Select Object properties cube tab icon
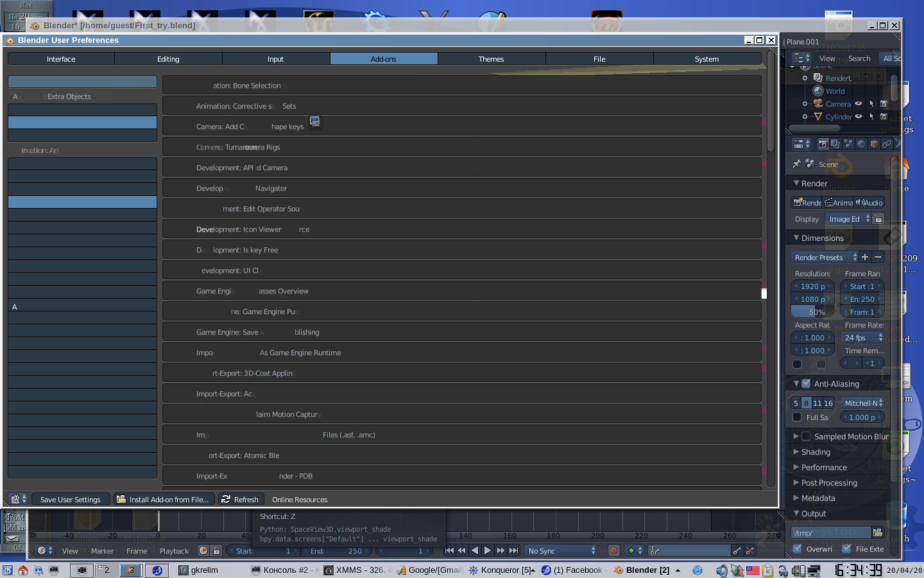This screenshot has height=578, width=924. (x=874, y=144)
